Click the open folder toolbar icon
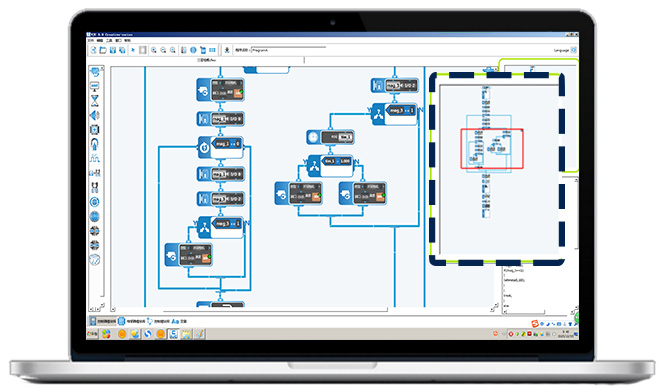The height and width of the screenshot is (391, 663). (103, 50)
